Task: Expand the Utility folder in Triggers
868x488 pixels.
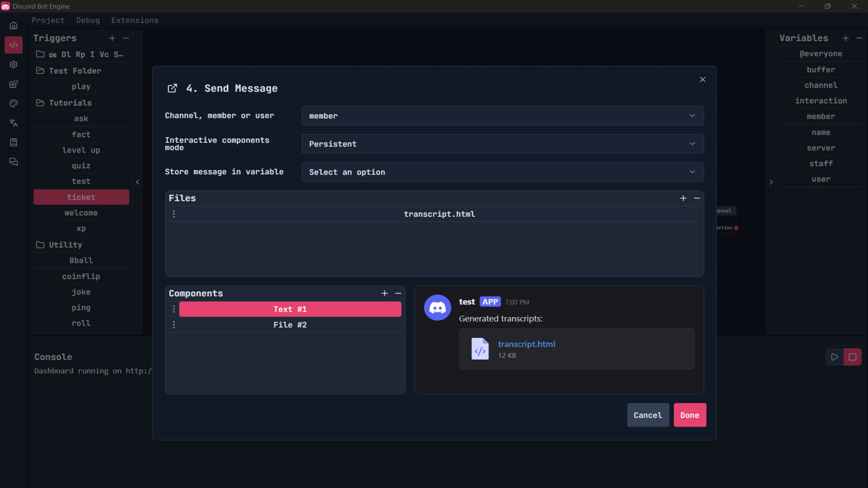Action: click(x=66, y=245)
